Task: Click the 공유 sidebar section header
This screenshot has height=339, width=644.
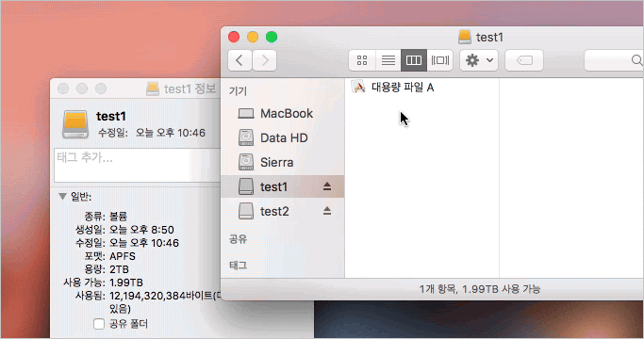Action: coord(239,239)
